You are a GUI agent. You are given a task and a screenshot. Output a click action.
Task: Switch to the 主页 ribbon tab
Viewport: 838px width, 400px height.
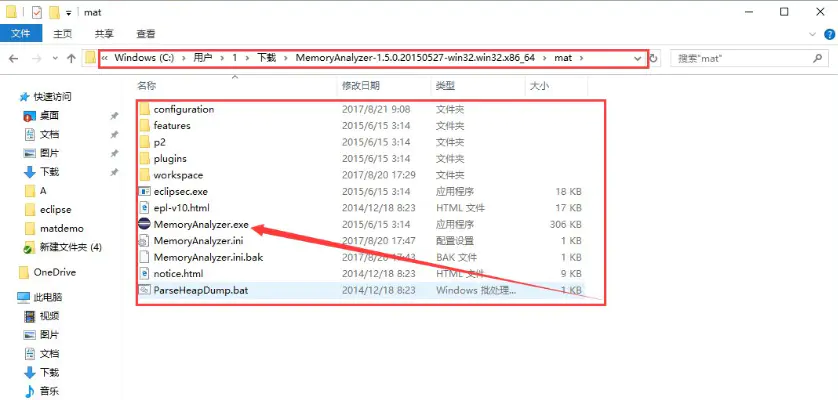click(x=62, y=33)
